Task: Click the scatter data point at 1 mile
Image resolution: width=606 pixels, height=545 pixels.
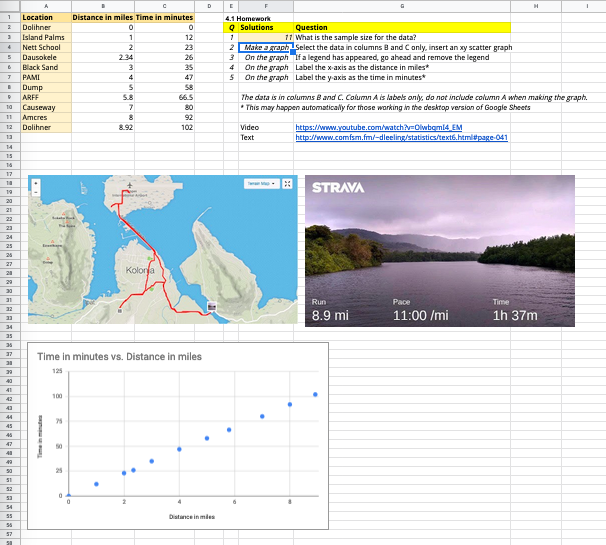Action: (x=96, y=484)
